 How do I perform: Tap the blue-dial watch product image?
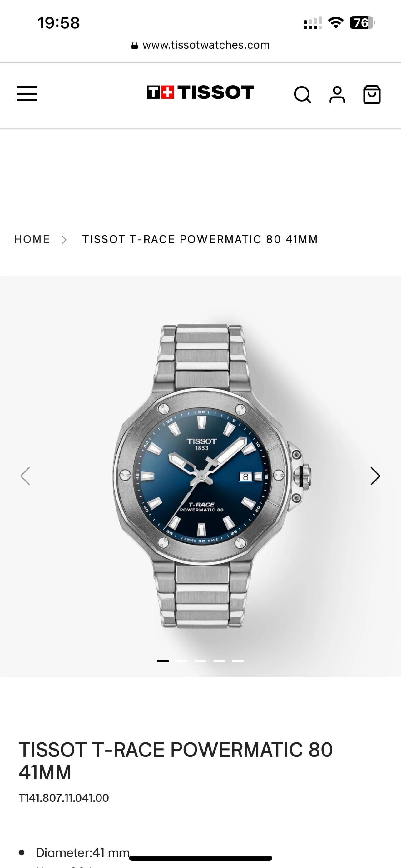(x=211, y=476)
